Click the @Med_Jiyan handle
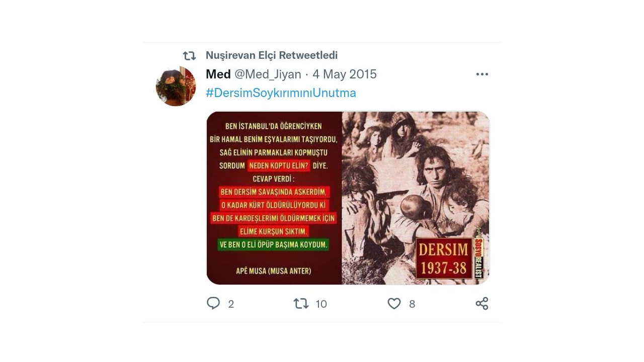Viewport: 644px width, 362px height. [268, 74]
